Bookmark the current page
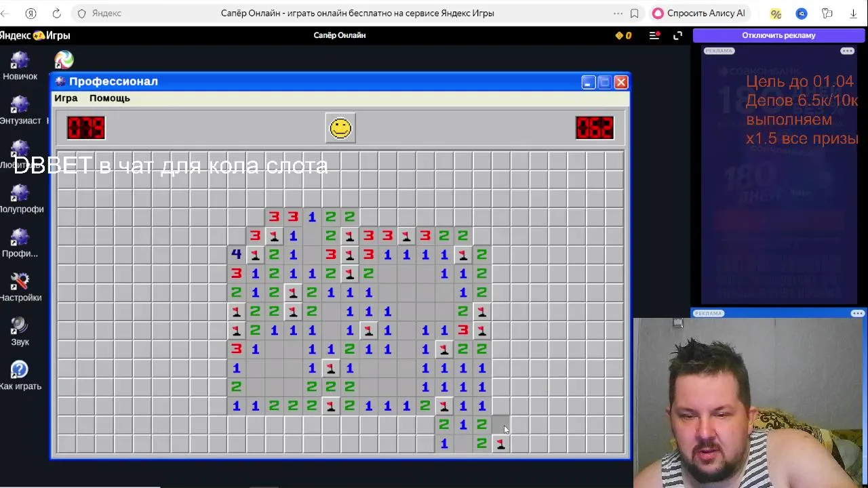Screen dimensions: 868x488 tap(635, 14)
